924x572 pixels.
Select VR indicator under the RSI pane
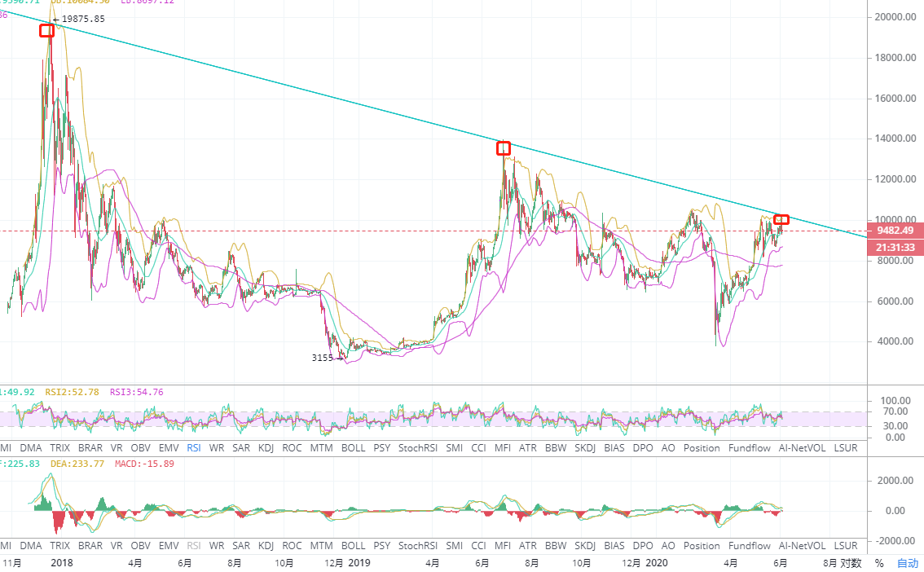(117, 447)
